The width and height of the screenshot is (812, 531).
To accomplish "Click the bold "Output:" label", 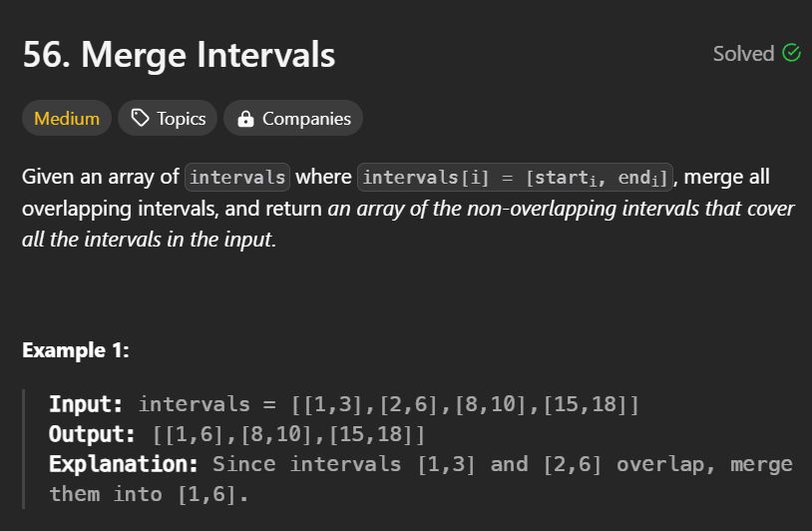I will click(x=92, y=434).
